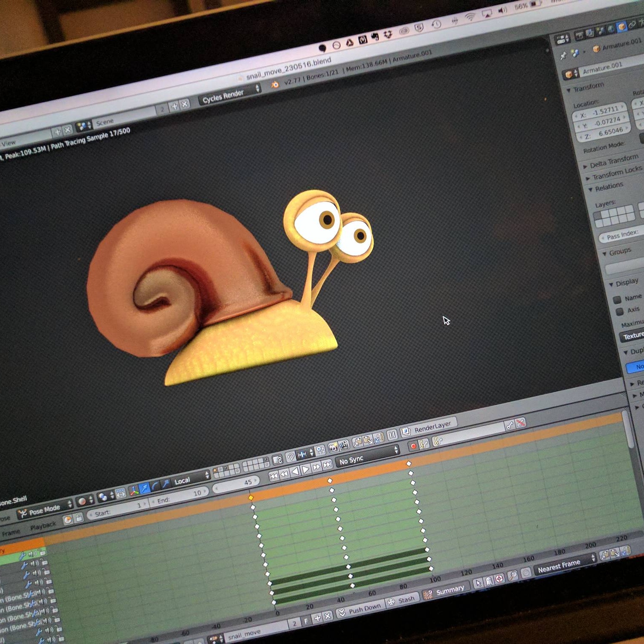Click the macOS Wi-Fi menu bar icon
Image resolution: width=644 pixels, height=644 pixels.
pyautogui.click(x=470, y=17)
